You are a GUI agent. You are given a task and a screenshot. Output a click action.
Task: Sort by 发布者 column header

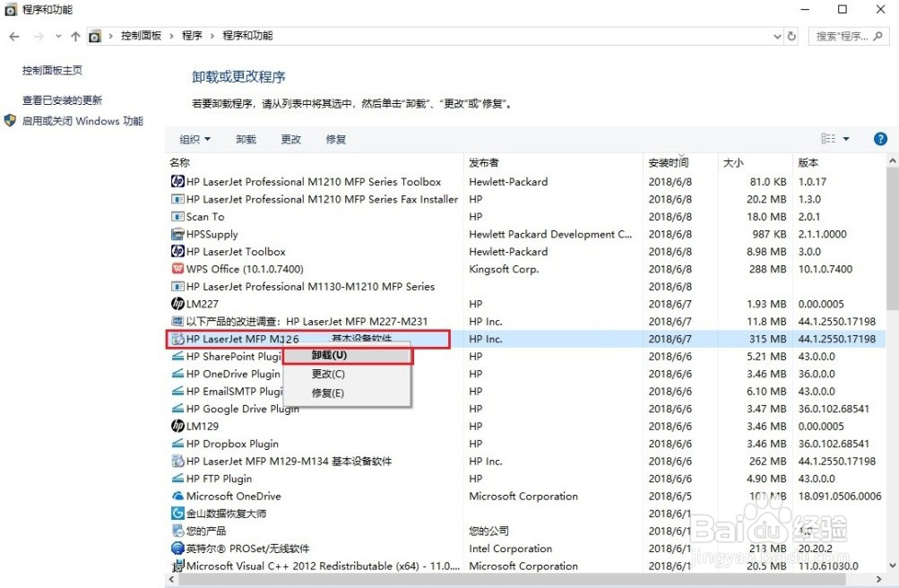pyautogui.click(x=553, y=163)
